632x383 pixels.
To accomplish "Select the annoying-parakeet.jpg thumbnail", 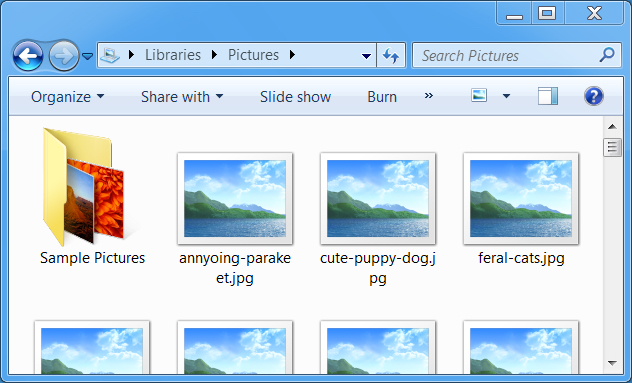I will 235,198.
